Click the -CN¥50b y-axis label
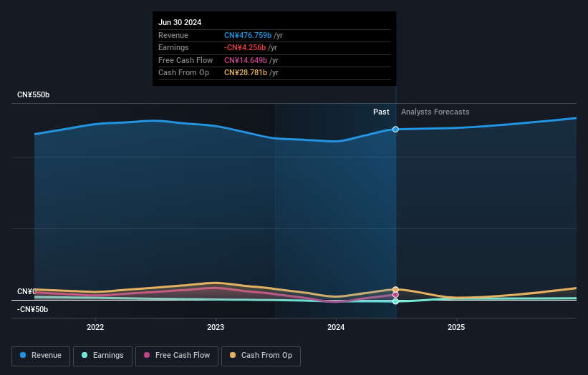Image resolution: width=588 pixels, height=375 pixels. pyautogui.click(x=33, y=309)
